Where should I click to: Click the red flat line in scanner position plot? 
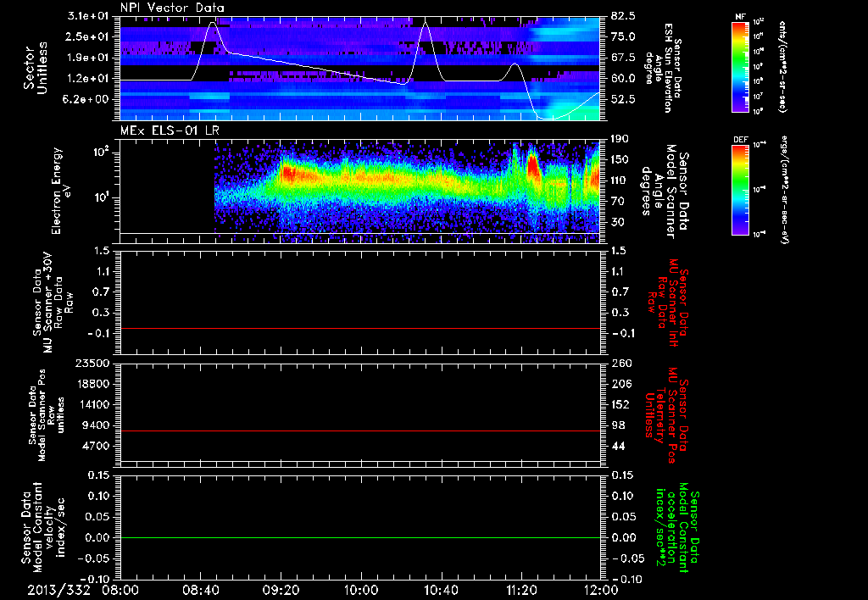(x=360, y=431)
